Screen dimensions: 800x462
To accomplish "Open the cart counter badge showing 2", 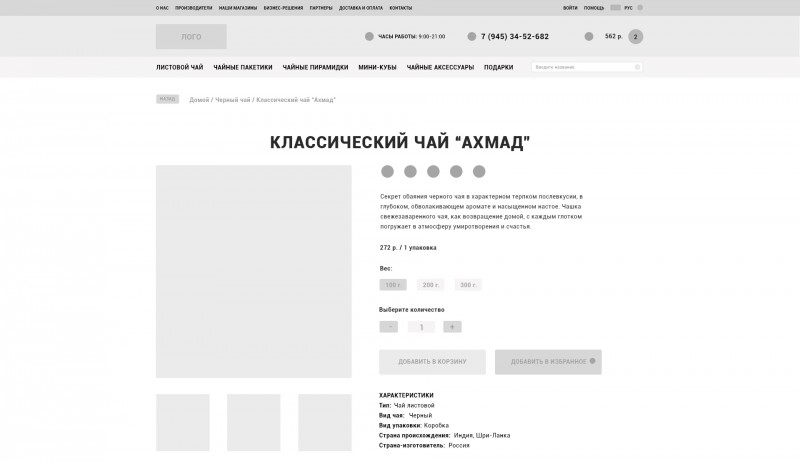I will point(636,37).
